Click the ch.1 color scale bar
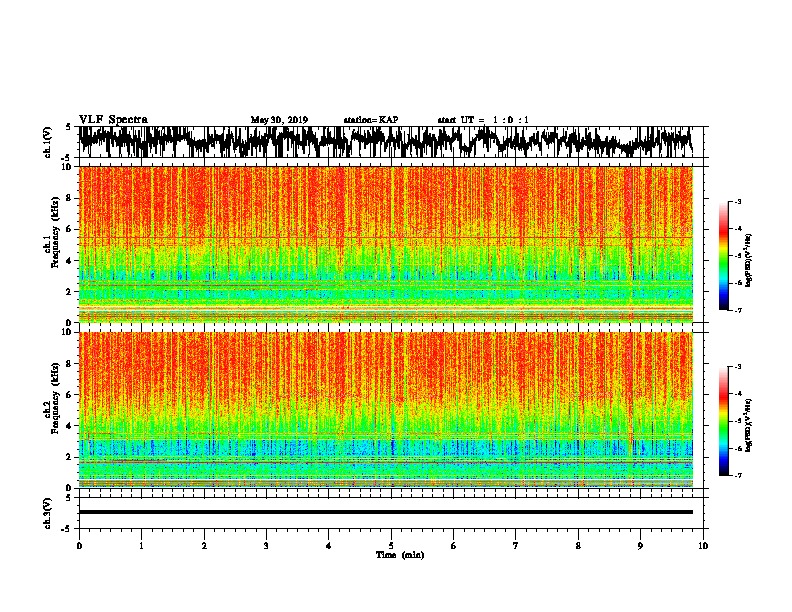This screenshot has width=792, height=612. (x=724, y=256)
